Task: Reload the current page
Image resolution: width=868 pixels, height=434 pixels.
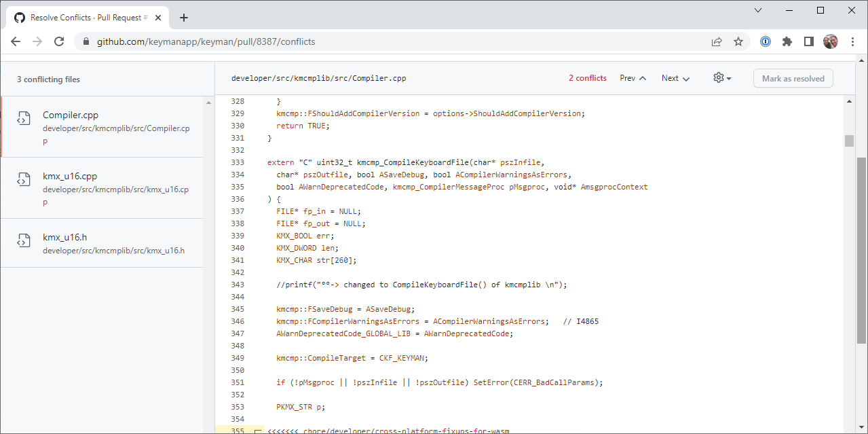Action: click(x=59, y=41)
